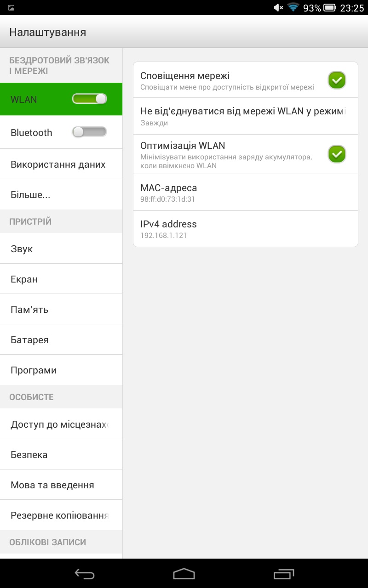Open the Батарея settings item
The width and height of the screenshot is (368, 588).
click(61, 340)
